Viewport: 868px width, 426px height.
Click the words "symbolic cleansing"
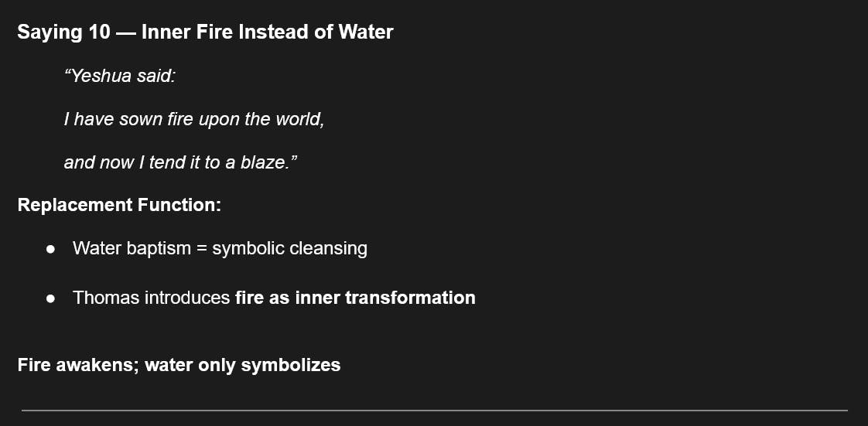(x=289, y=249)
